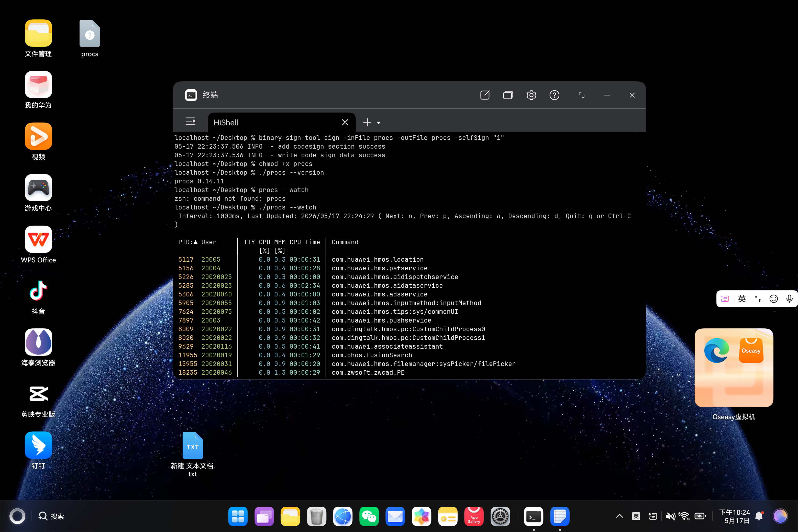The width and height of the screenshot is (798, 532).
Task: Expand the system tray hidden icons chevron
Action: coord(619,516)
